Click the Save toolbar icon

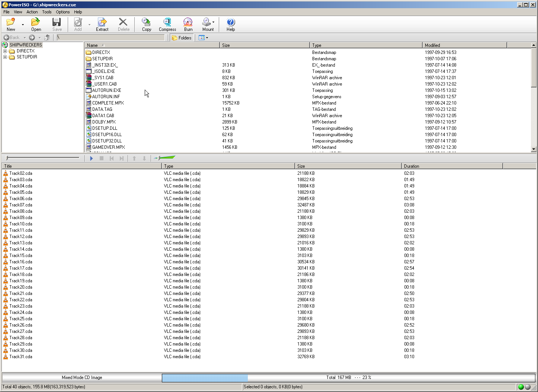pos(57,25)
